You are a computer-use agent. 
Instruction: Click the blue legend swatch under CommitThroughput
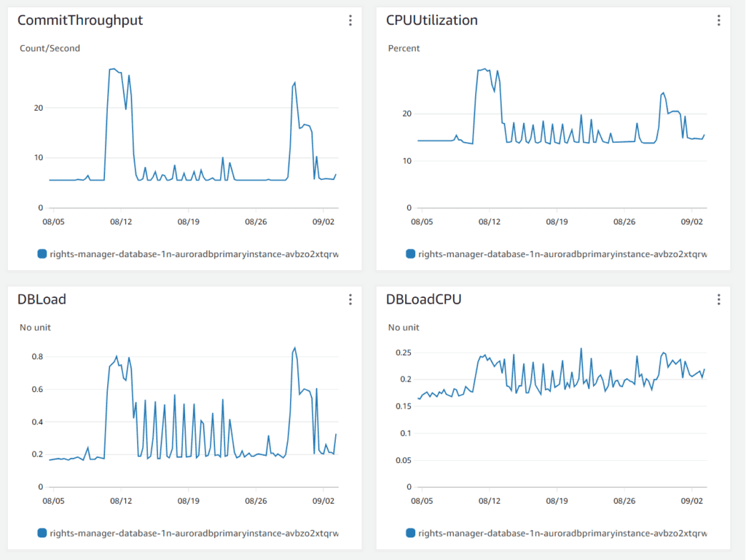42,254
